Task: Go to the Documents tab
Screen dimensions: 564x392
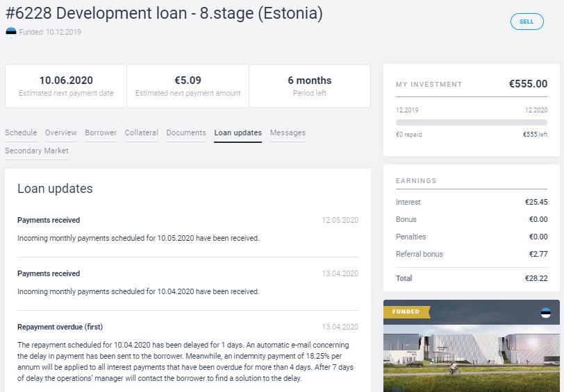Action: (x=186, y=133)
